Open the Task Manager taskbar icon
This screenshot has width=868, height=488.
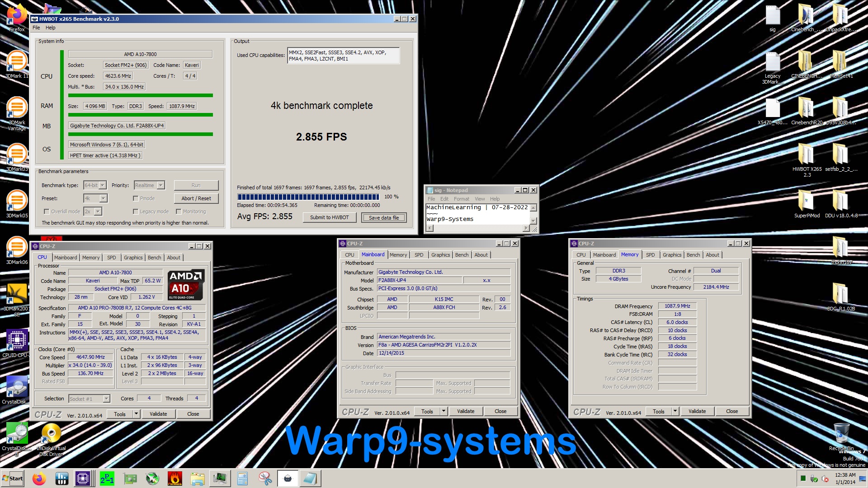pyautogui.click(x=220, y=479)
